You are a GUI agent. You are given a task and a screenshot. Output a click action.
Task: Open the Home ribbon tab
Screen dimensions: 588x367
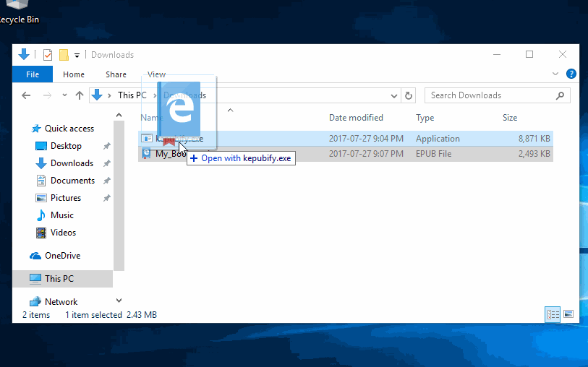[x=74, y=74]
